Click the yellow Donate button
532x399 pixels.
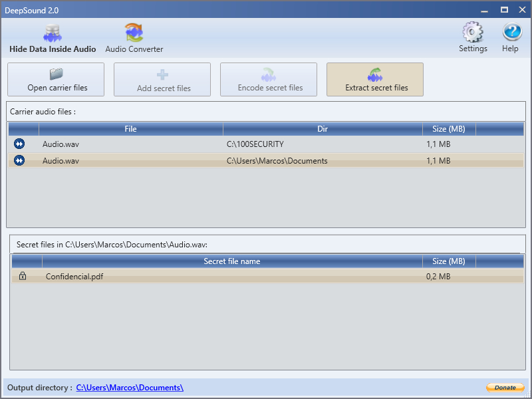505,388
